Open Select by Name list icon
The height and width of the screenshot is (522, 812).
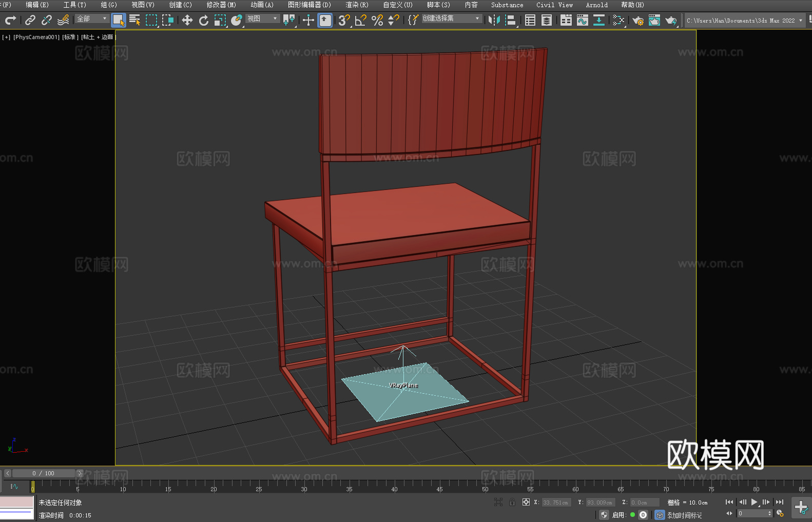135,21
